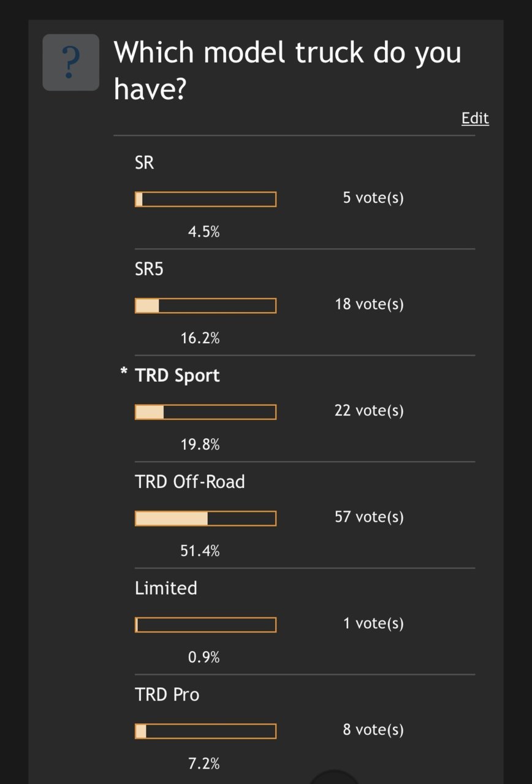
Task: View the 22 vote(s) count
Action: [369, 411]
